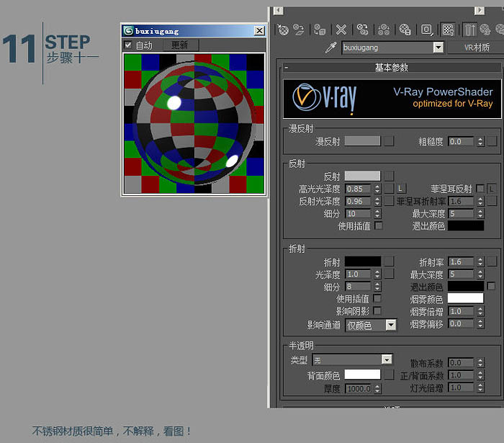This screenshot has width=504, height=443.
Task: Toggle L lock beside 高光光泽度
Action: point(400,189)
